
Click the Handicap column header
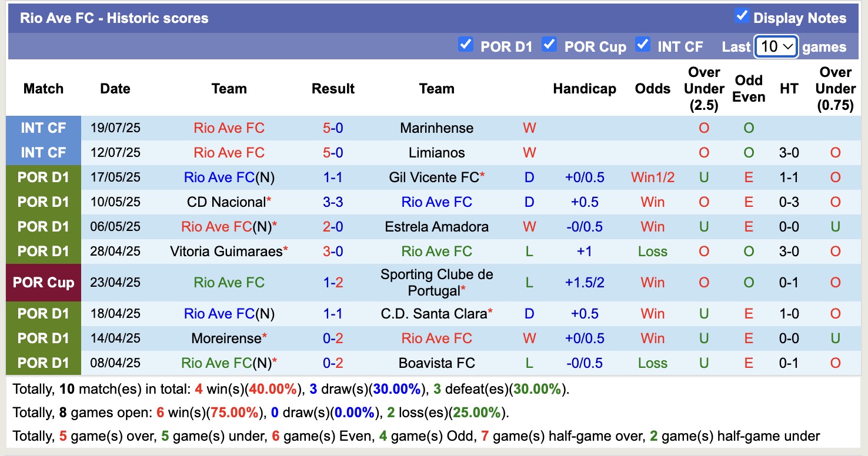coord(585,89)
